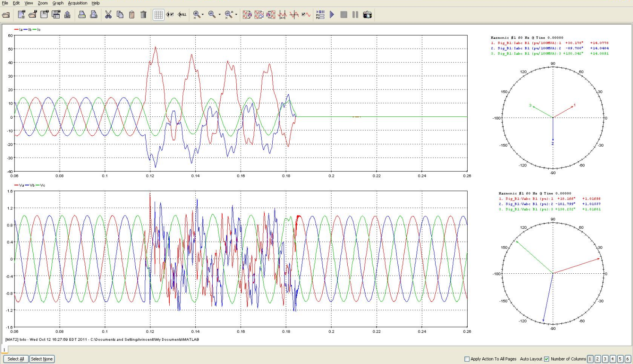The height and width of the screenshot is (364, 633).
Task: Start acquisition with the play button
Action: 332,15
